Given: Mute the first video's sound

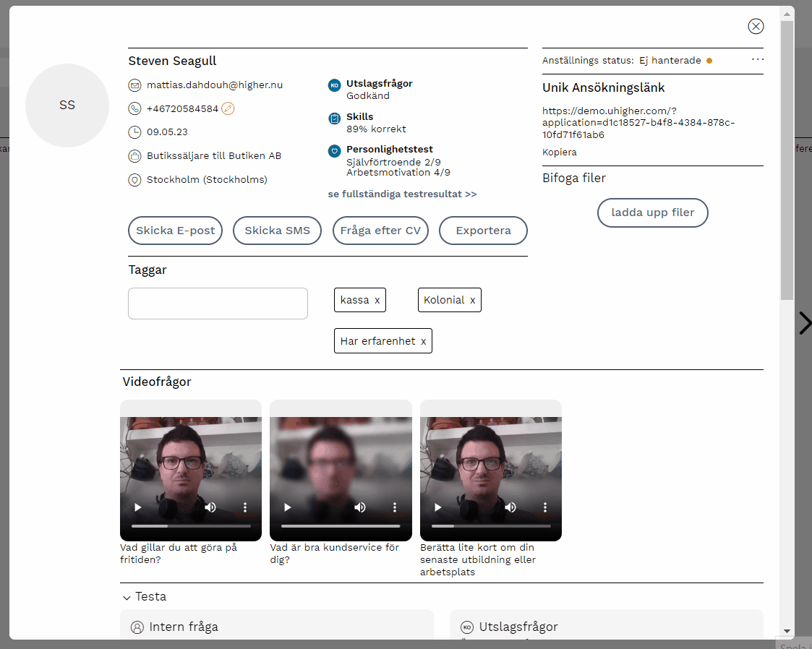Looking at the screenshot, I should point(210,507).
